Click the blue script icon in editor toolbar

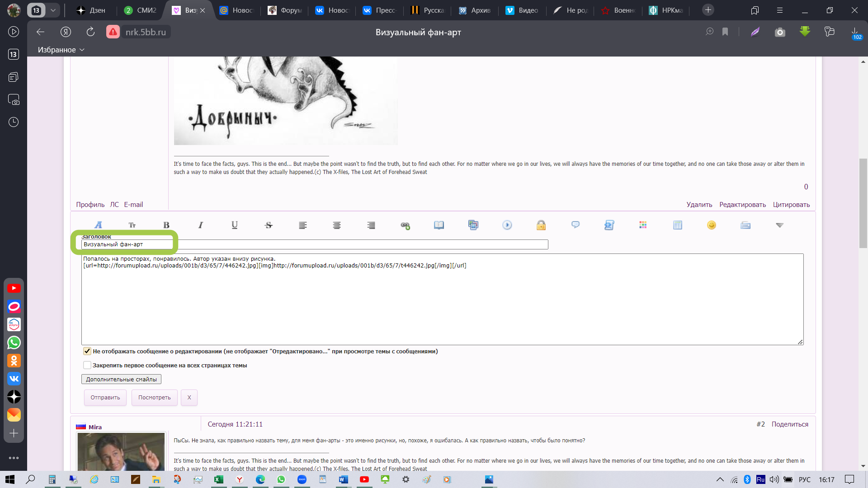[x=609, y=225]
